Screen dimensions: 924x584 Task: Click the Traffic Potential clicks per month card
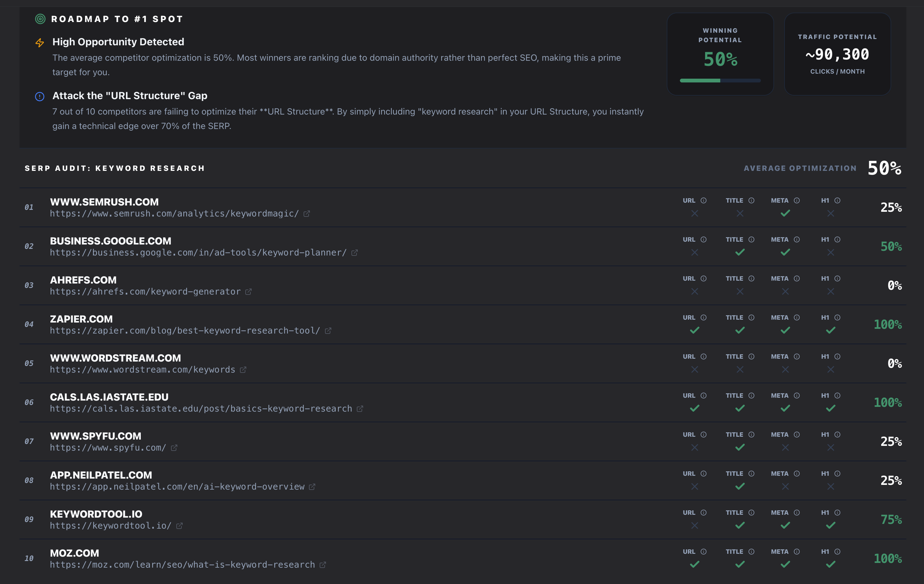point(837,54)
